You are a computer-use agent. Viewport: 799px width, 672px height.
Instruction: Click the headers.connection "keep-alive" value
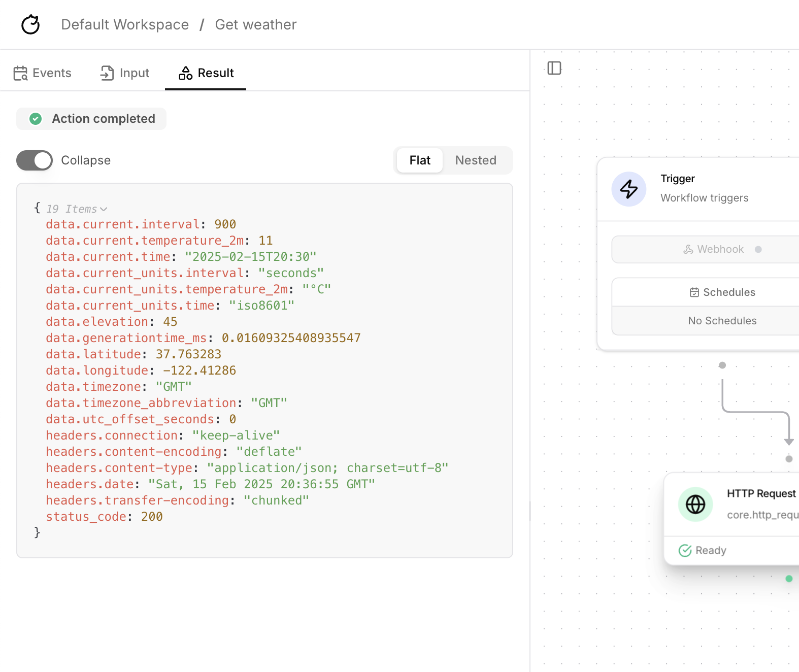[236, 435]
